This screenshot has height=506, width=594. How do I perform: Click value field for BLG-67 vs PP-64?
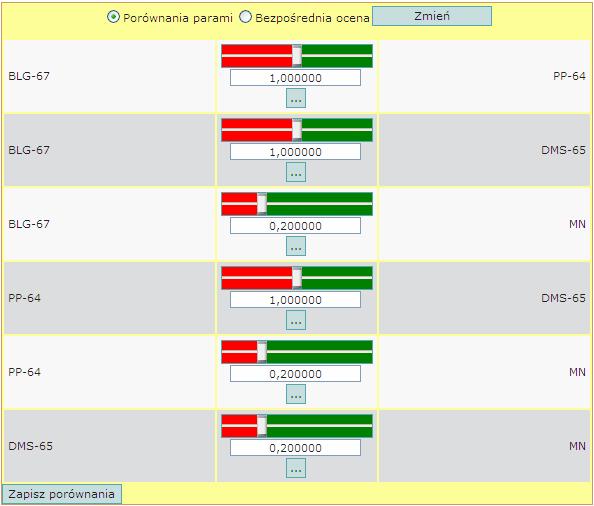point(295,78)
